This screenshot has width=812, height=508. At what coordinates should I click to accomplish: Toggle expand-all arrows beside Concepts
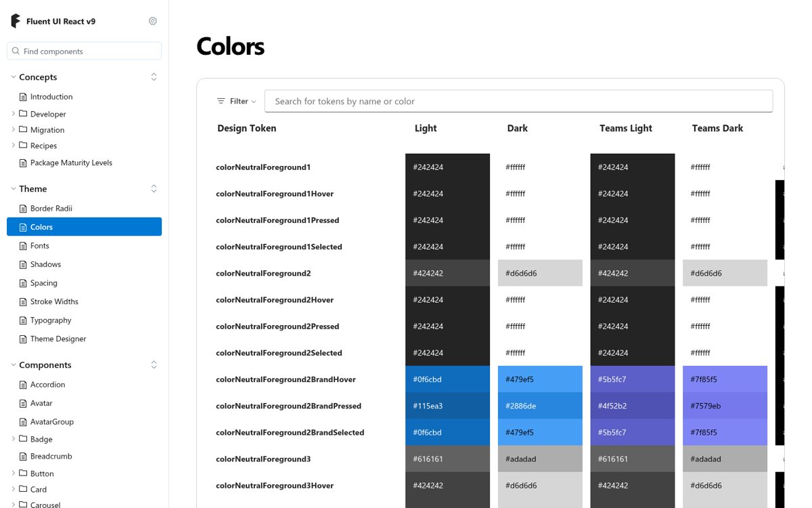pyautogui.click(x=154, y=77)
